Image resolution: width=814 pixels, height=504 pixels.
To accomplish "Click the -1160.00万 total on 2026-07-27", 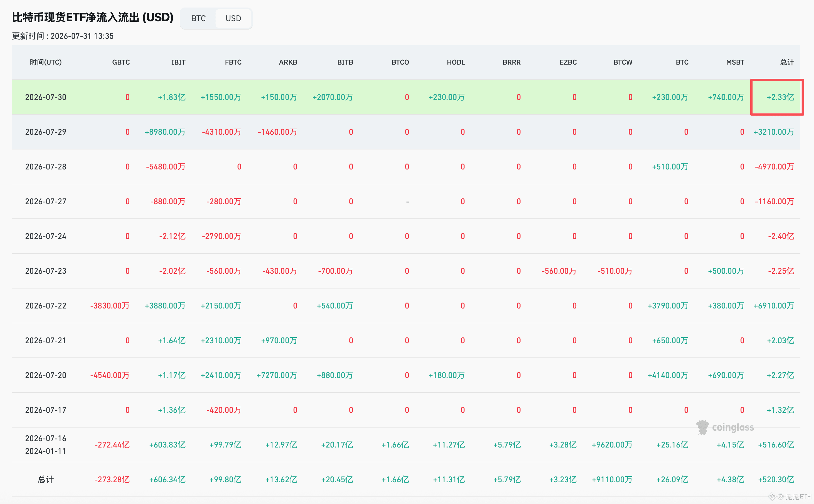I will click(x=775, y=202).
